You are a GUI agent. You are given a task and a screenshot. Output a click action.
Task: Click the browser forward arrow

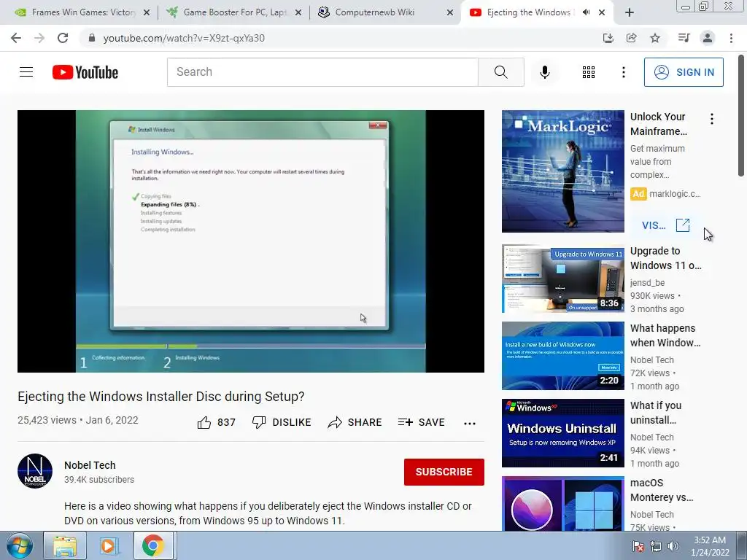pyautogui.click(x=39, y=38)
